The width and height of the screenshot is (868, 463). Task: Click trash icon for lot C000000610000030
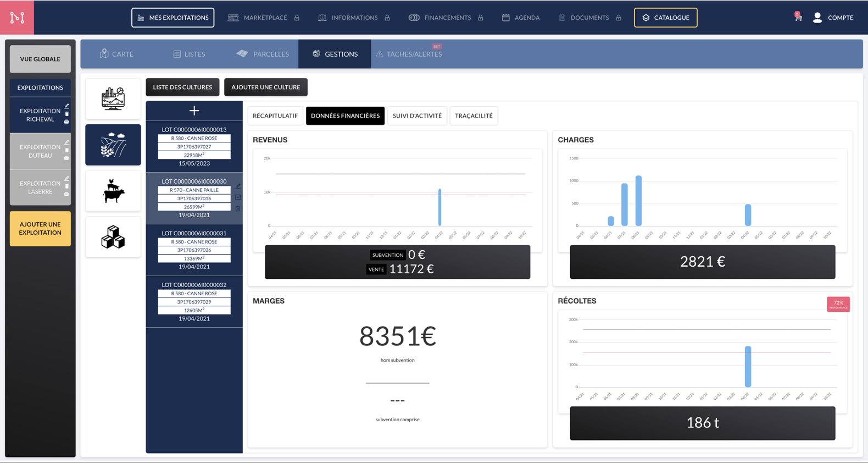238,208
